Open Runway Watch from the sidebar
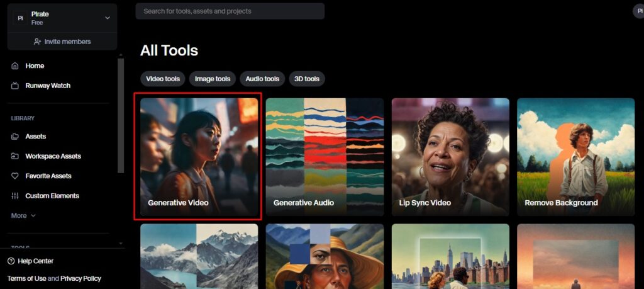The width and height of the screenshot is (644, 289). coord(41,86)
